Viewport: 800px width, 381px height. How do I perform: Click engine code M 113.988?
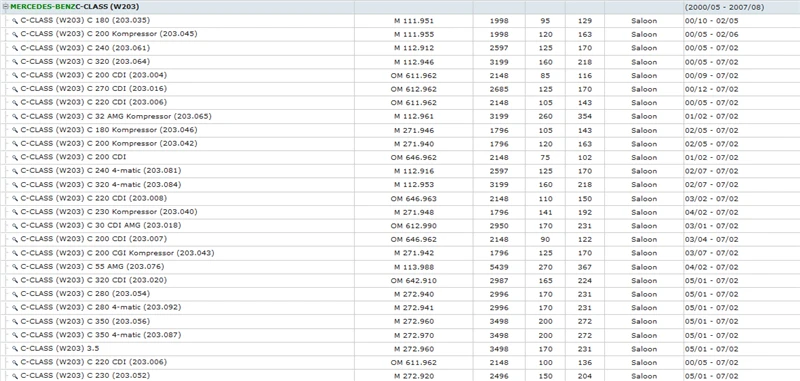[414, 267]
